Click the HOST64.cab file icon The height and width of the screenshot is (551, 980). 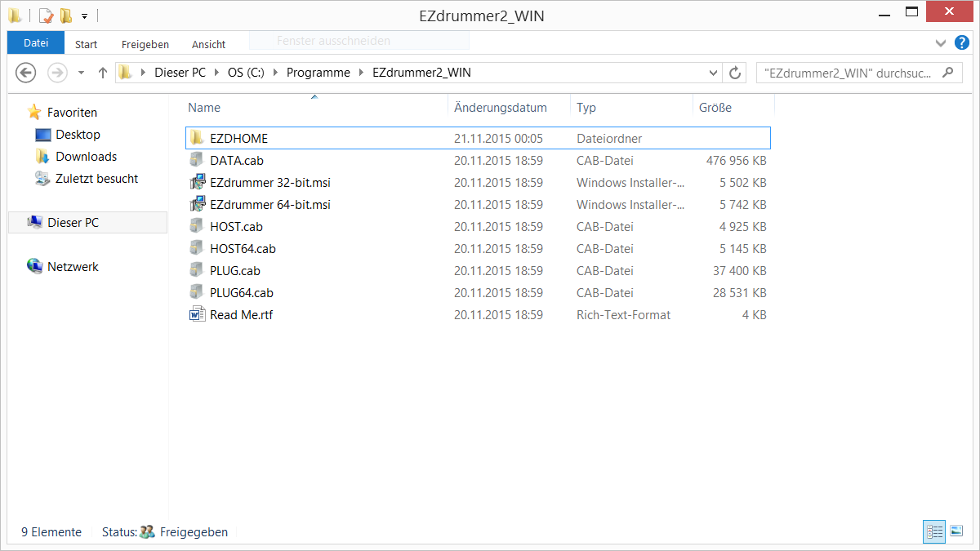[x=197, y=249]
